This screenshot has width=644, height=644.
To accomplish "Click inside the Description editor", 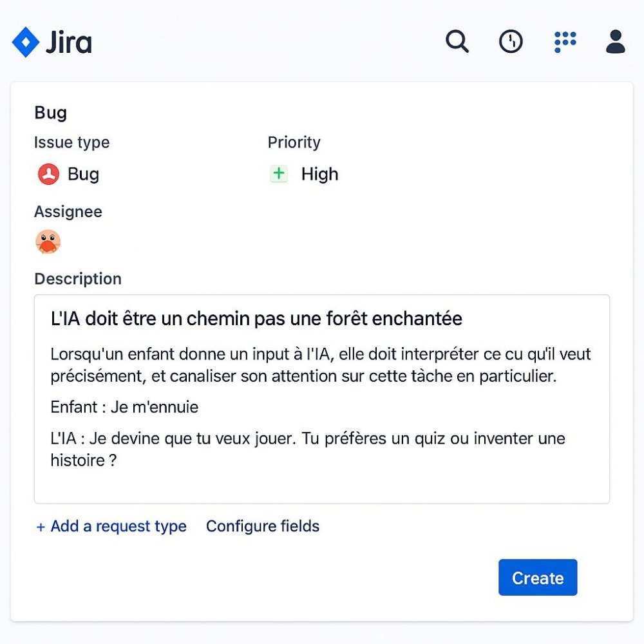I will click(322, 399).
